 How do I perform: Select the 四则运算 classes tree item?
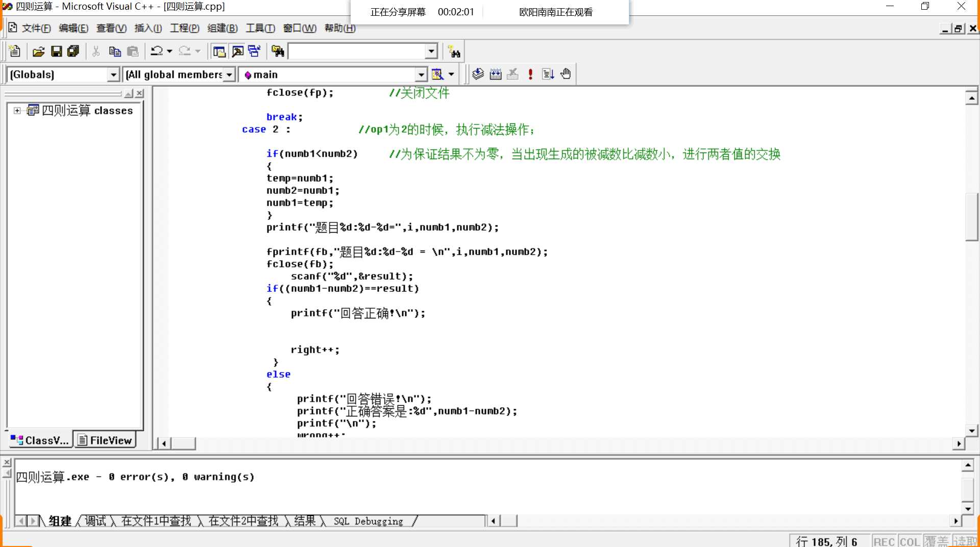pyautogui.click(x=87, y=111)
